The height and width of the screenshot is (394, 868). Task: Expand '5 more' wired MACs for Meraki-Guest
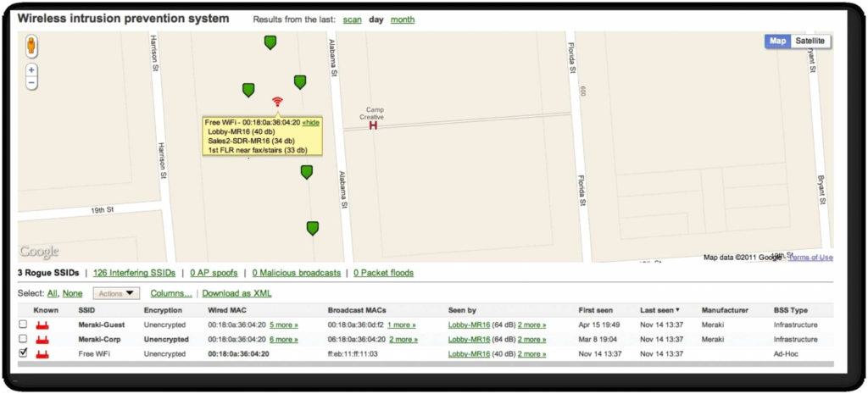pyautogui.click(x=283, y=325)
